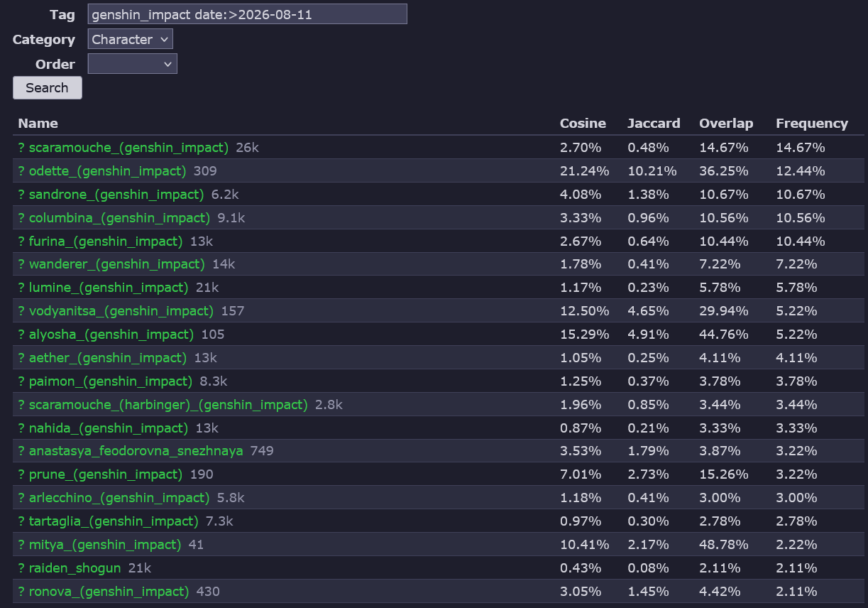Click the ? wiki link beside mitya_(genshin_impact)
Viewport: 868px width, 608px height.
point(22,545)
